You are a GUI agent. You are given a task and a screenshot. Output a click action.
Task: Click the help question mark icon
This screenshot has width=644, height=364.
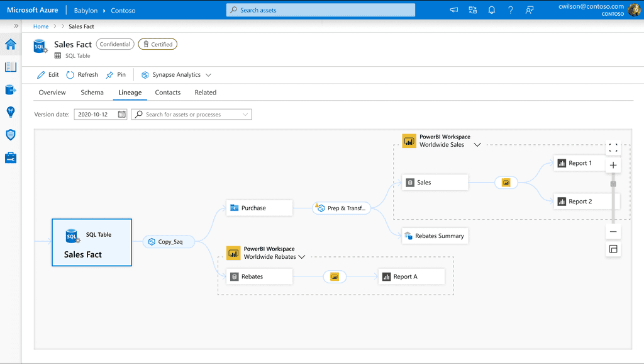(511, 10)
